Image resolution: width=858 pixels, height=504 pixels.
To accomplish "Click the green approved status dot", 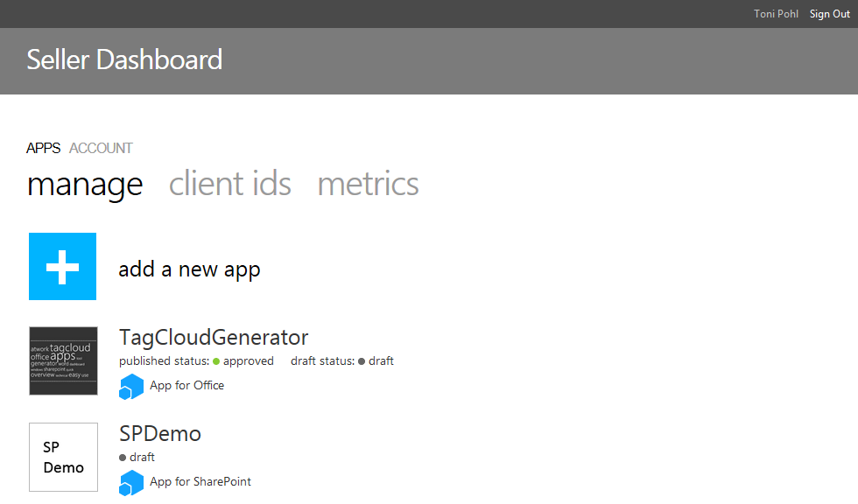I will [x=216, y=361].
